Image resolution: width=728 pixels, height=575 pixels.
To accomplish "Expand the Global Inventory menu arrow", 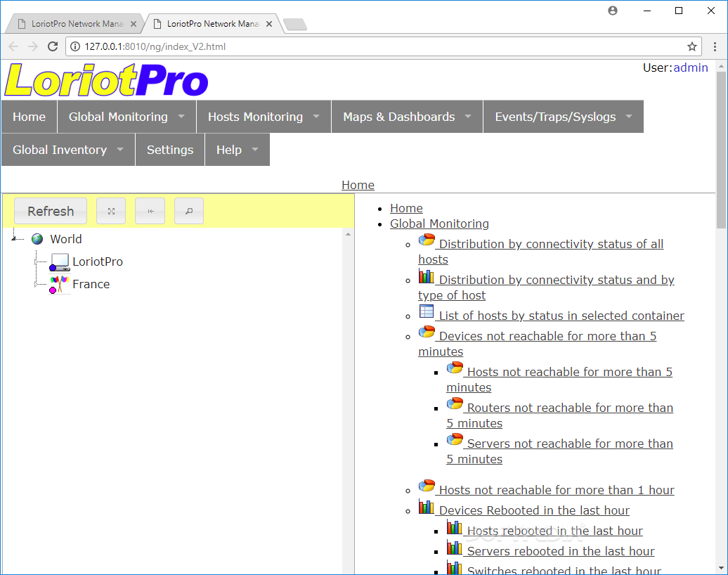I will point(120,150).
